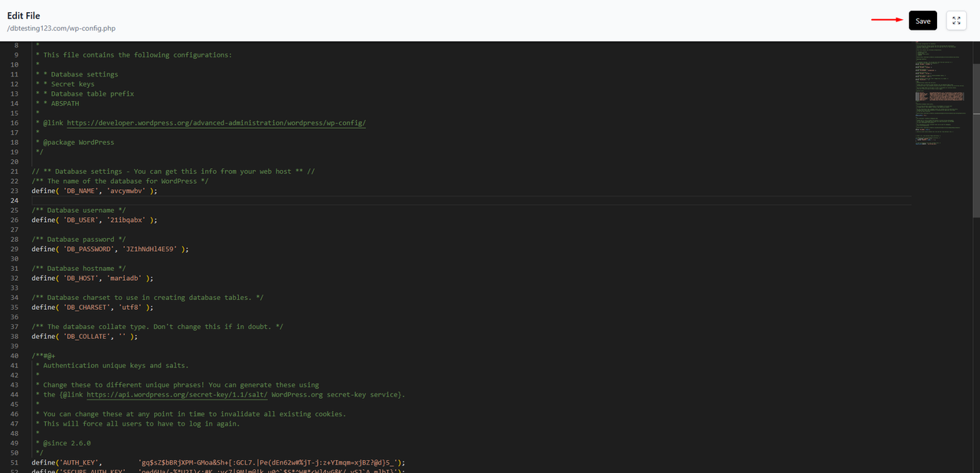Click the 'This file contains the following configurations' line
This screenshot has width=980, height=473.
point(134,55)
